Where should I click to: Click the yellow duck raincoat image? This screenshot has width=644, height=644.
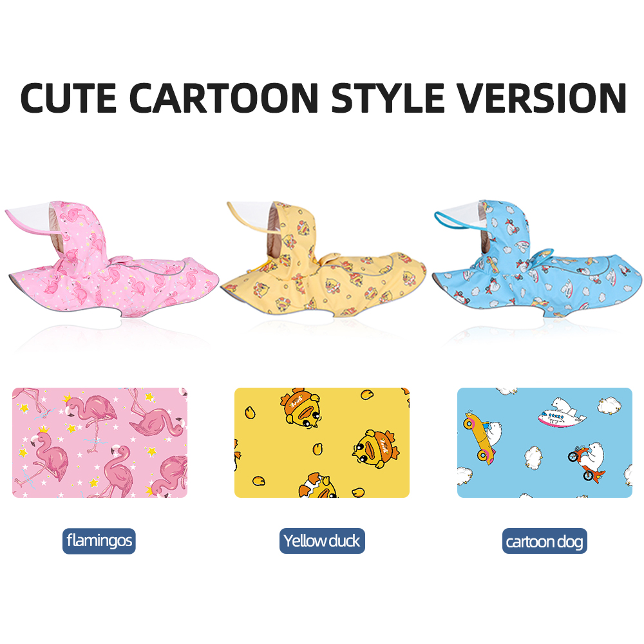coord(325,259)
